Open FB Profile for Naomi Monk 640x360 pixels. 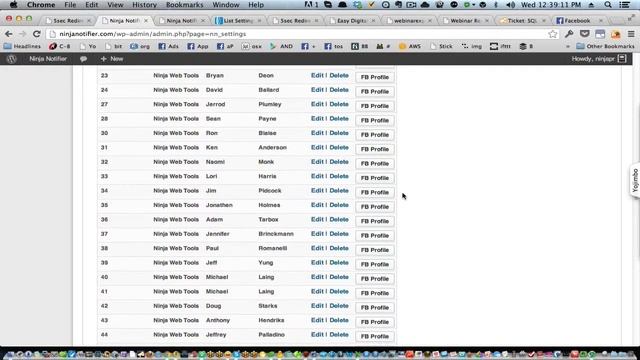[x=375, y=163]
